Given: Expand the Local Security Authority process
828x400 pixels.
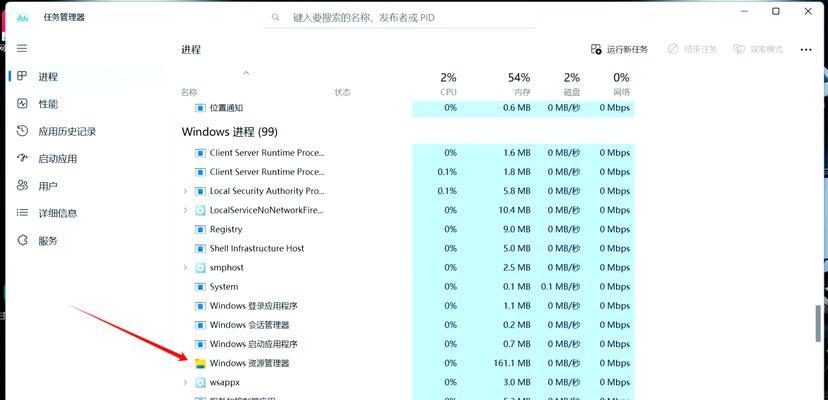Looking at the screenshot, I should click(185, 191).
